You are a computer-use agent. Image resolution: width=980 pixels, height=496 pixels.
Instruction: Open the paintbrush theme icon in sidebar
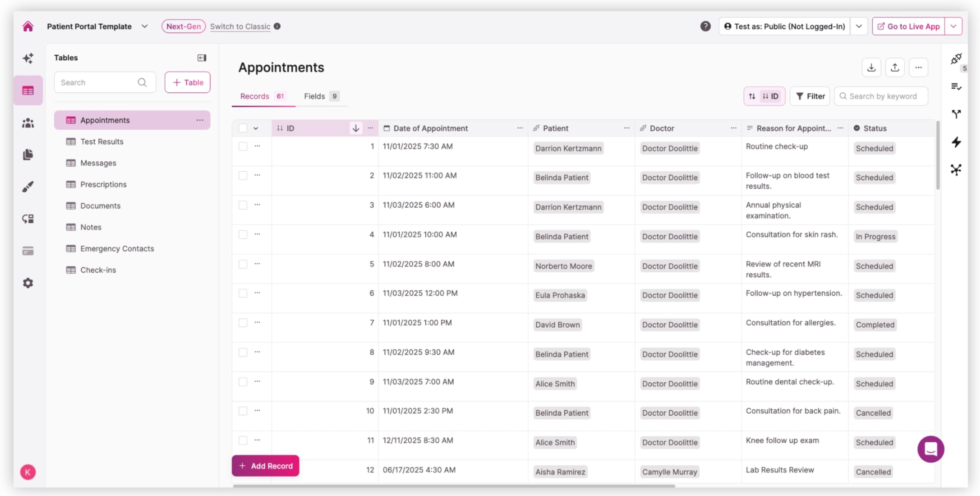click(28, 187)
